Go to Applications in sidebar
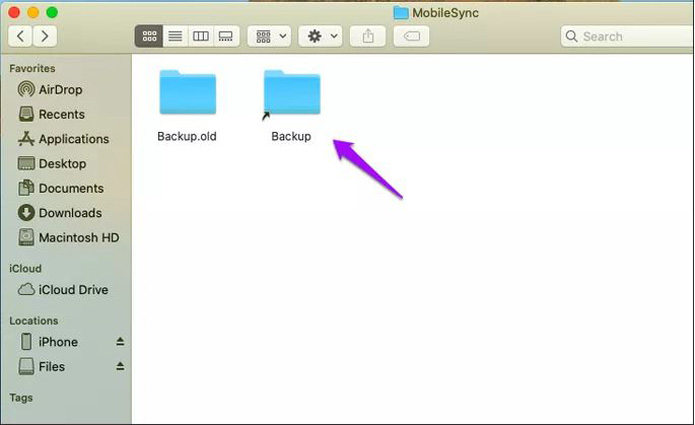Screen dimensions: 695x425 click(x=73, y=139)
